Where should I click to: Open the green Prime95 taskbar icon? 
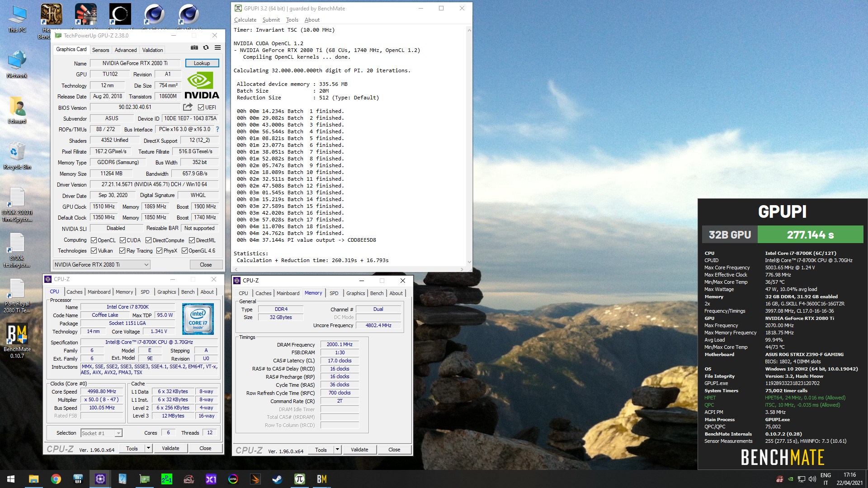(167, 479)
